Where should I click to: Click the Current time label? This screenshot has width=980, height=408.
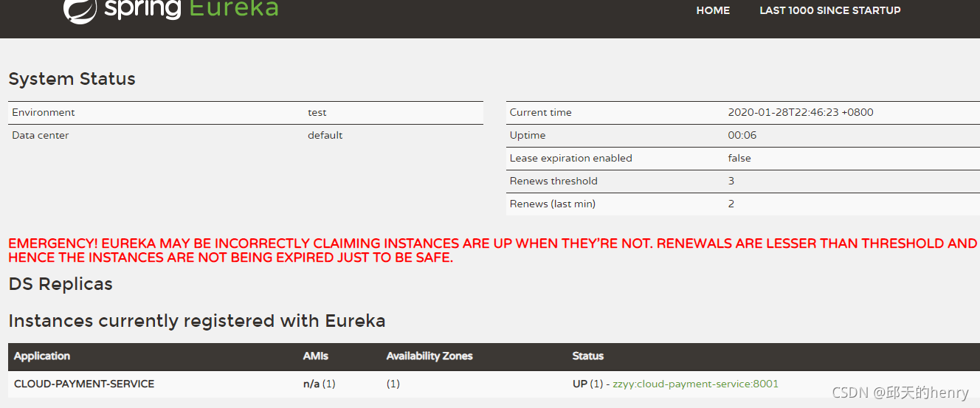coord(541,112)
